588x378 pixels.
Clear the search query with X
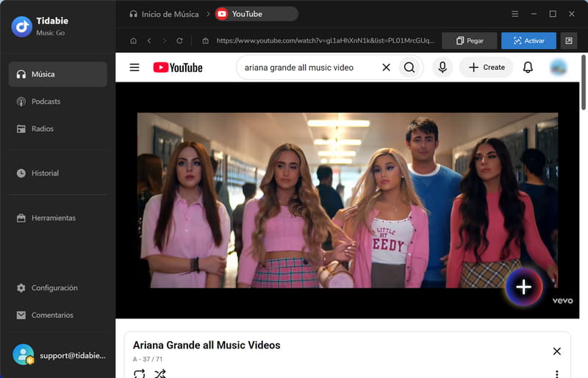tap(387, 68)
